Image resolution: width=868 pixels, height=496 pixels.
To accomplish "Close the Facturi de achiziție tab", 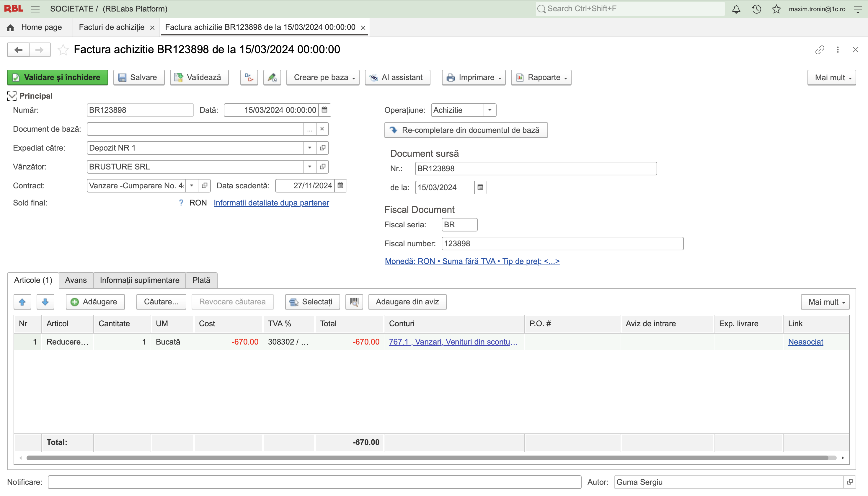I will coord(152,27).
